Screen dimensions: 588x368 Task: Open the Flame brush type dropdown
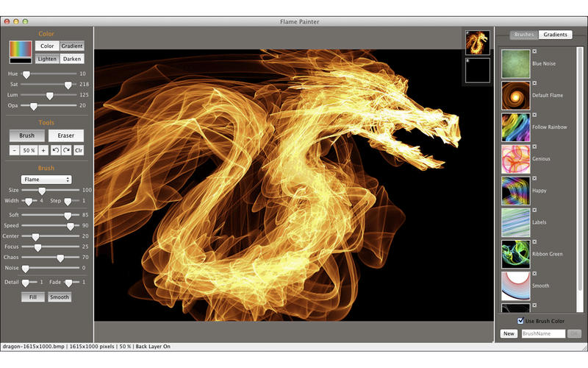(x=46, y=179)
